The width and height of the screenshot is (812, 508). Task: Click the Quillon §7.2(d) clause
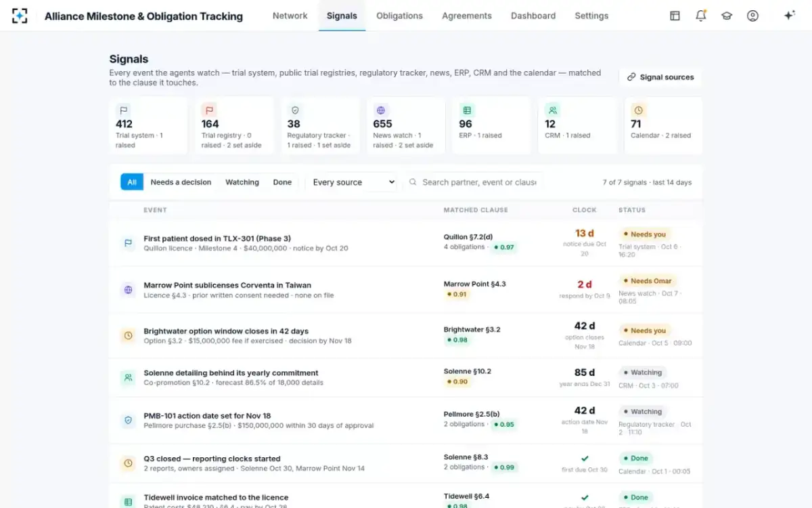[468, 237]
